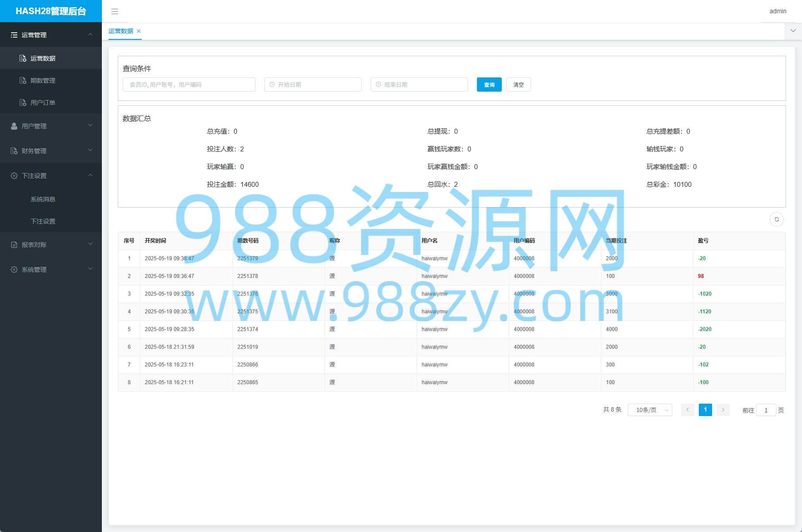Click the hamburger menu collapse icon

[115, 12]
